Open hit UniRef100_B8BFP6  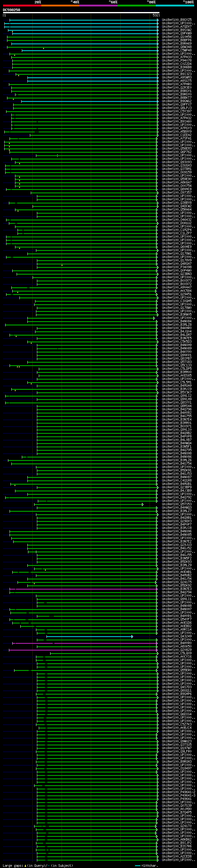[x=177, y=40]
